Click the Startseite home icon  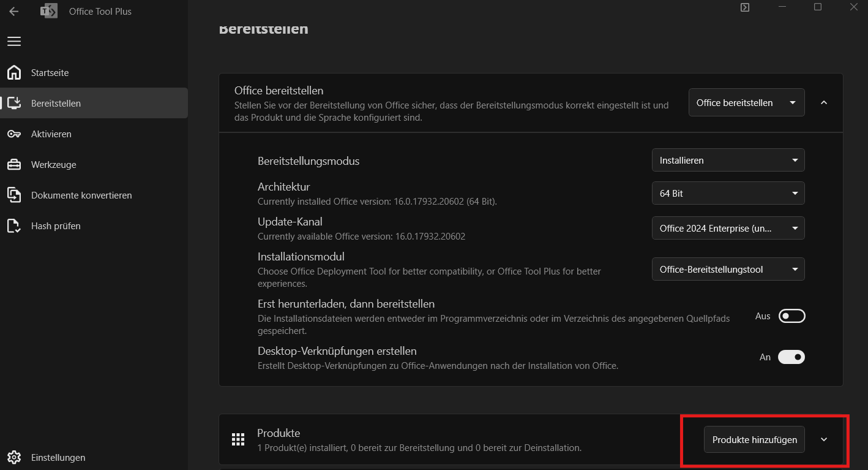[13, 73]
